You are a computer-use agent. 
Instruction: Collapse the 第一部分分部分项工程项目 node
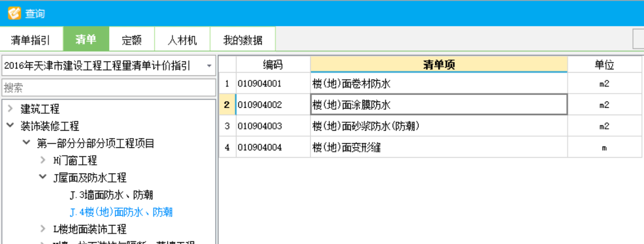coord(27,143)
